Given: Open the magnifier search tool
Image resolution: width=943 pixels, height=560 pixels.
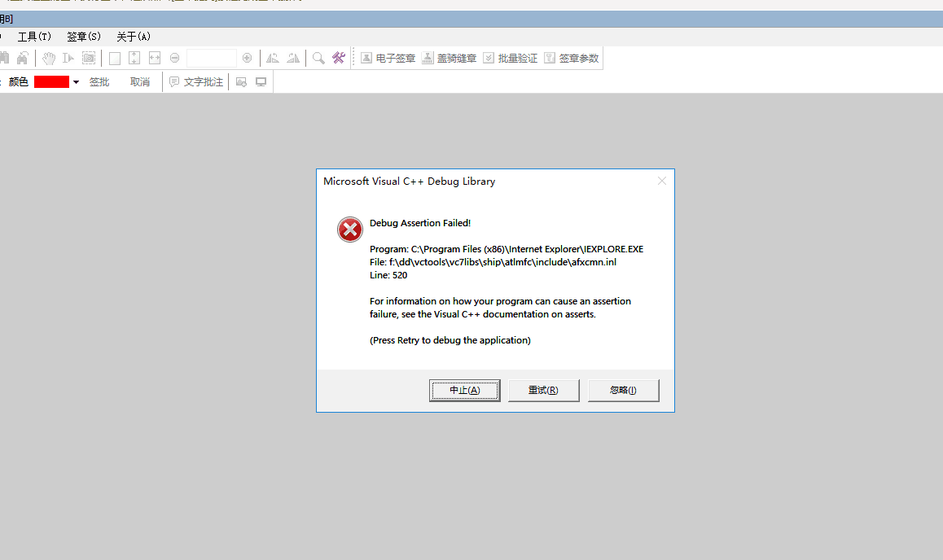Looking at the screenshot, I should 318,58.
